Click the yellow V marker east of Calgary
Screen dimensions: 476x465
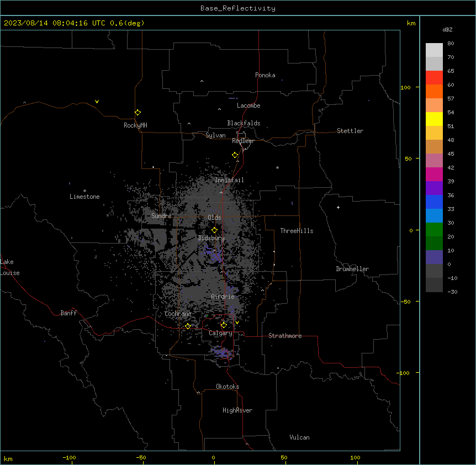tap(237, 323)
